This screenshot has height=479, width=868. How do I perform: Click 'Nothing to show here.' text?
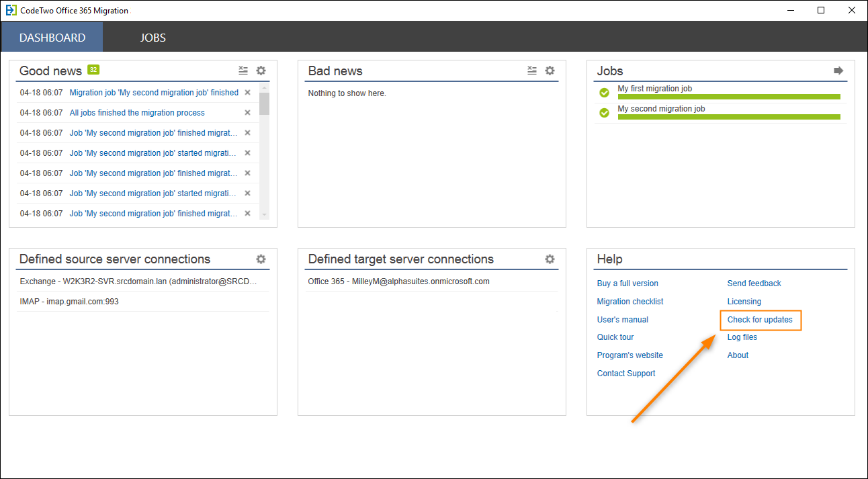pos(347,93)
